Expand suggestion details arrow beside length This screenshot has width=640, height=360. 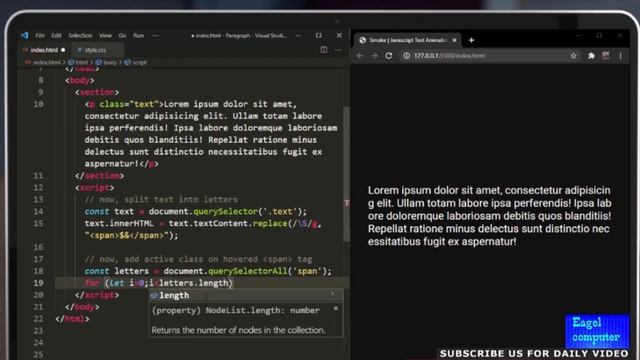pos(333,293)
